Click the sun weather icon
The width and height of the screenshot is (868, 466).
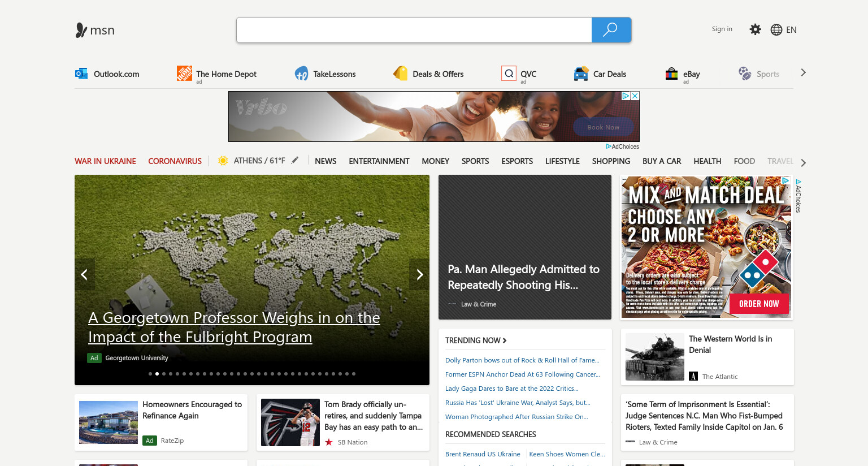[x=223, y=161]
